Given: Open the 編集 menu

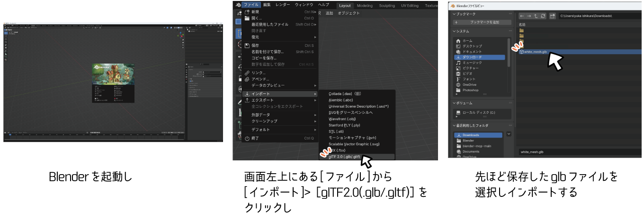Looking at the screenshot, I should (267, 5).
